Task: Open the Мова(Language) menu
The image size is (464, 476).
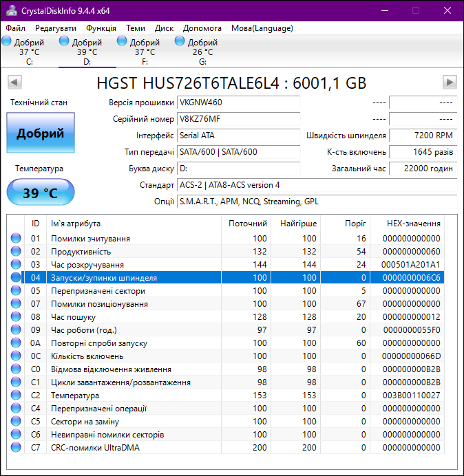Action: pyautogui.click(x=262, y=28)
